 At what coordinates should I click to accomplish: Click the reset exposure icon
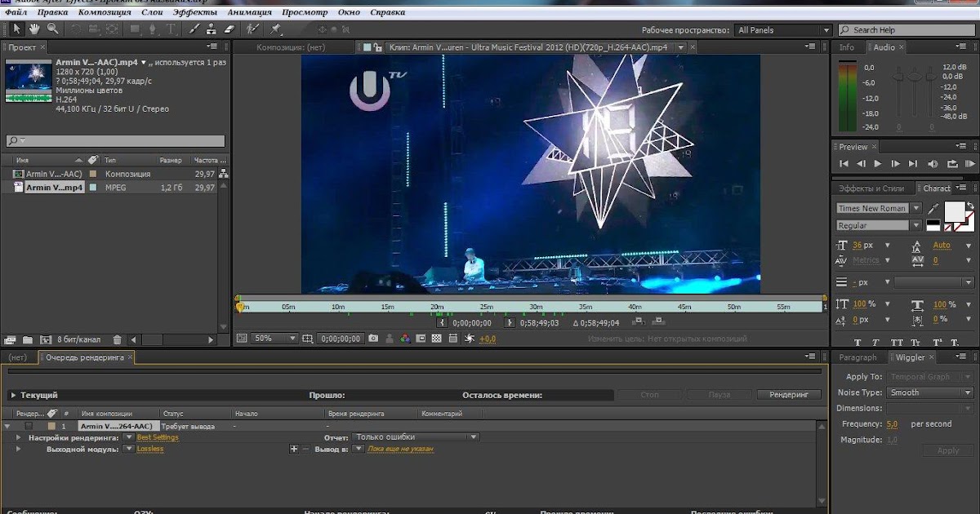(x=470, y=338)
